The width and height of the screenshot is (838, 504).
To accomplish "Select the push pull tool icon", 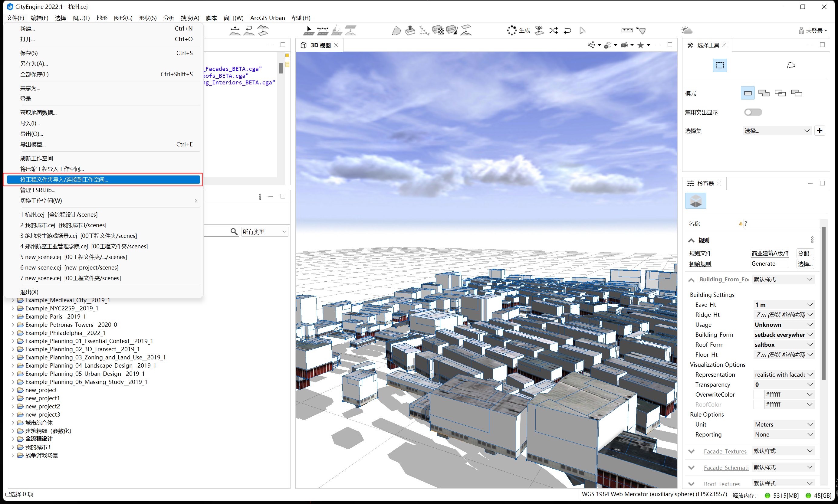I will click(410, 31).
